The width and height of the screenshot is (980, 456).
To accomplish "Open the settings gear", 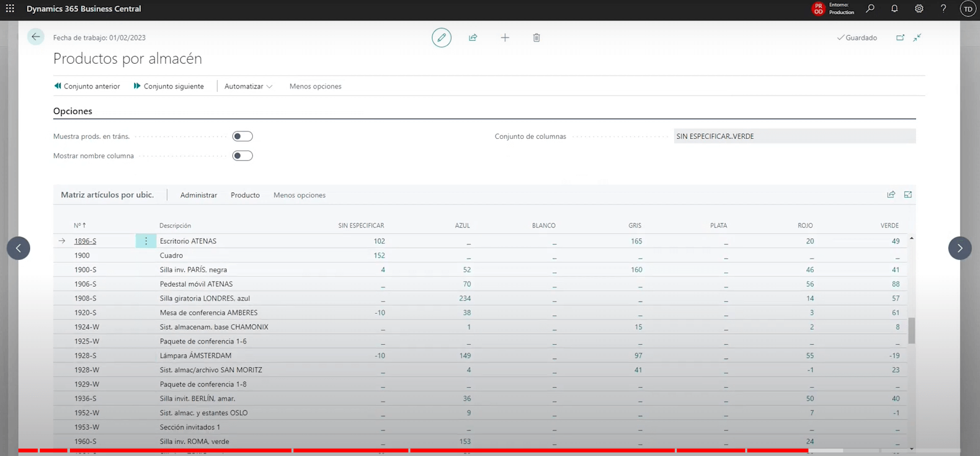I will [x=919, y=9].
